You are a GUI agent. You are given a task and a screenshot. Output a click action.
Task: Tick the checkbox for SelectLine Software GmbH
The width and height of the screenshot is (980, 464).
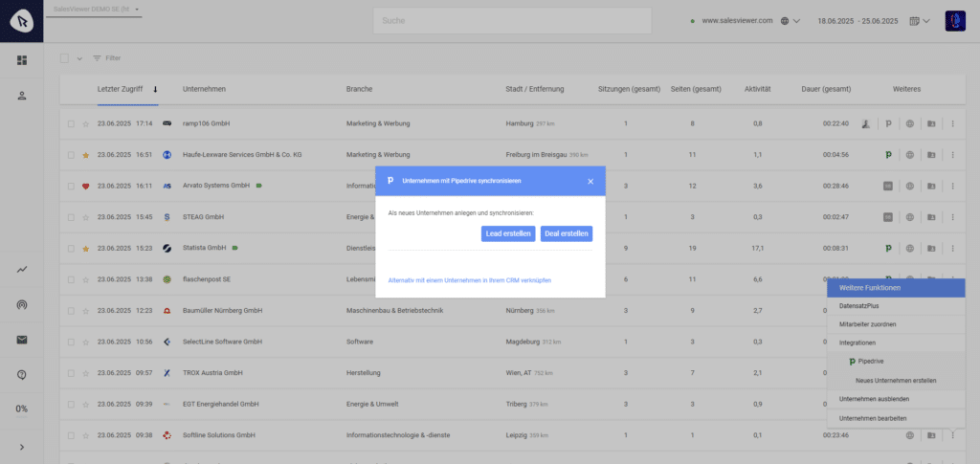[x=71, y=342]
